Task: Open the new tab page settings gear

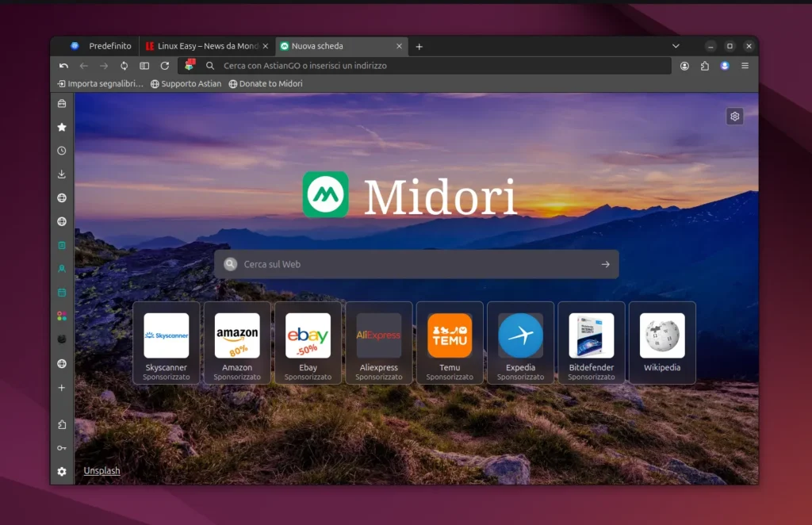Action: pyautogui.click(x=734, y=116)
